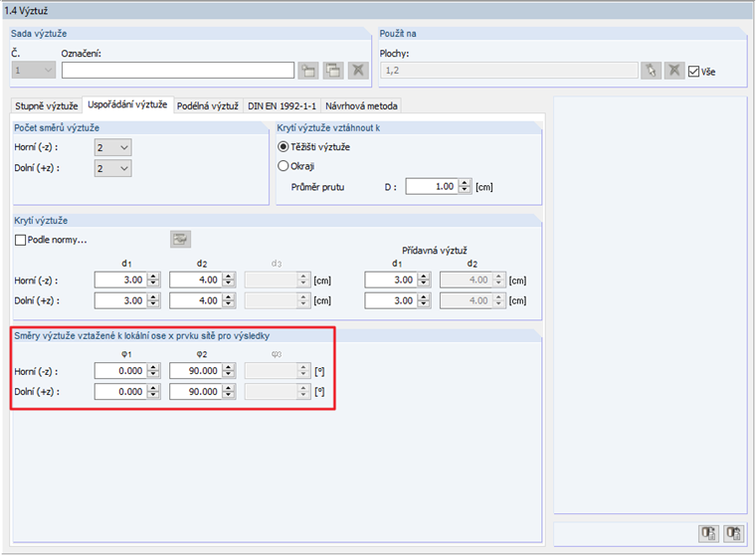
Task: Select the Okraji radio button
Action: pos(283,166)
